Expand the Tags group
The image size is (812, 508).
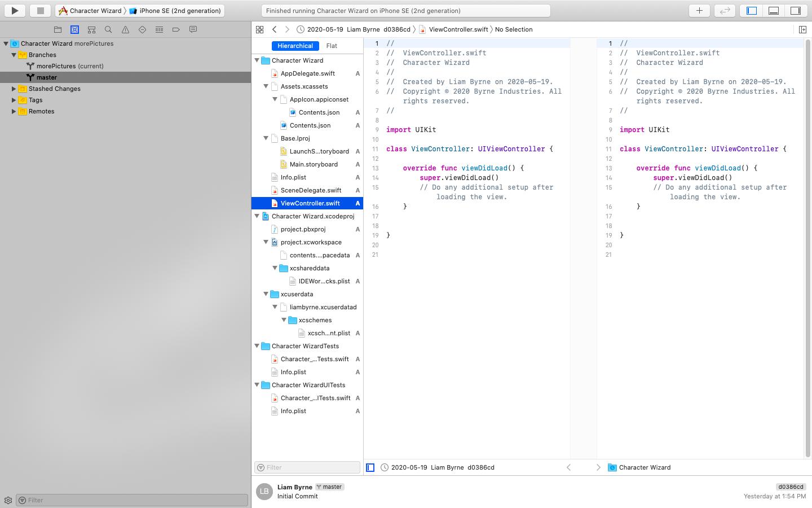[14, 100]
